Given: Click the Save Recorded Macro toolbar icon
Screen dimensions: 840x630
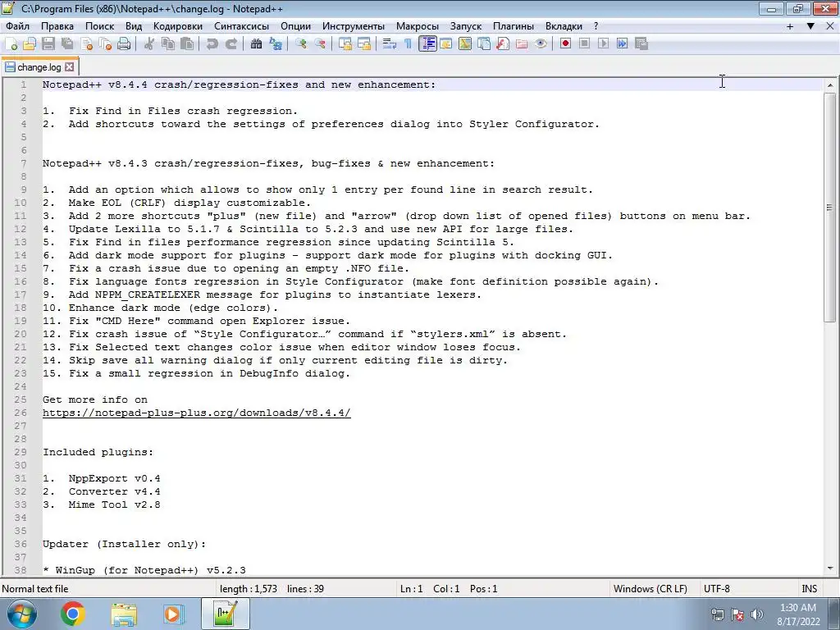Looking at the screenshot, I should (641, 44).
